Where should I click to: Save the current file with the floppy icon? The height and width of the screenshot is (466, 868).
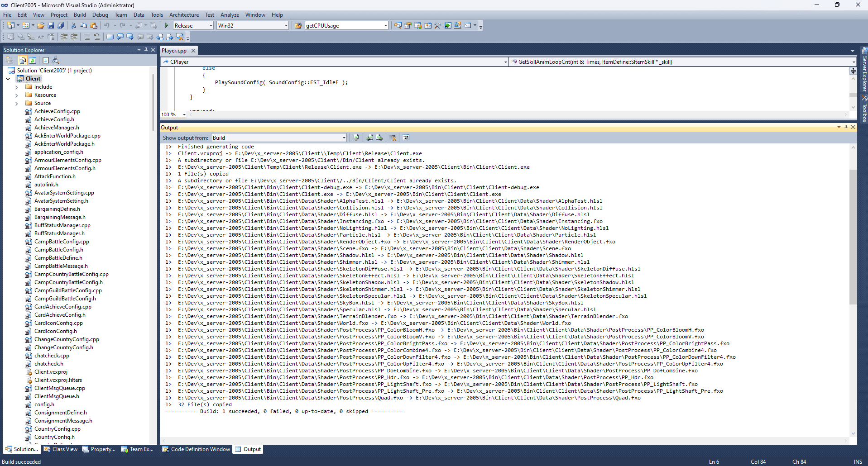coord(51,25)
